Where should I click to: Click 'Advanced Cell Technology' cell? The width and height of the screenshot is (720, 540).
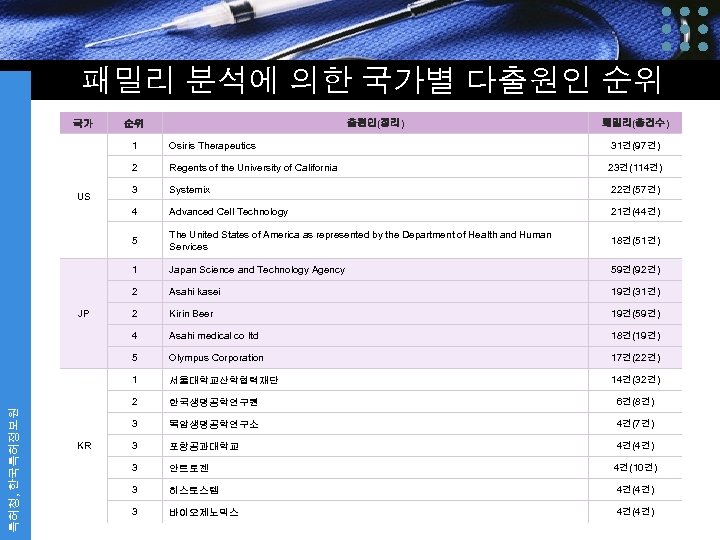375,212
